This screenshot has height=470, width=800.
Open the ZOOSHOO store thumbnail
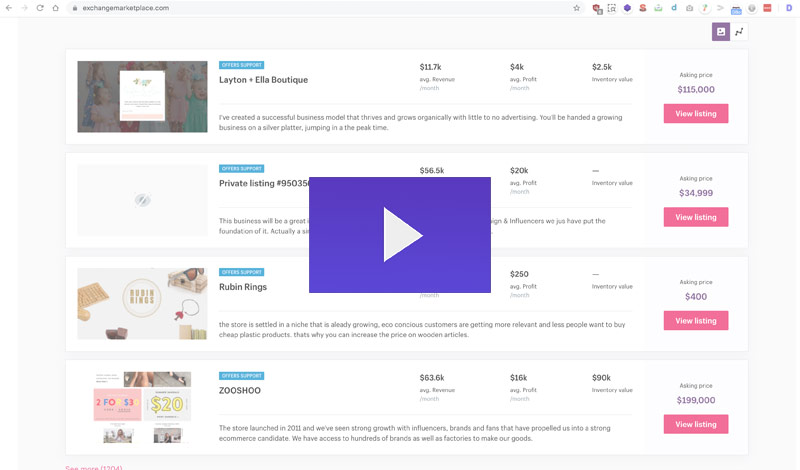(x=142, y=407)
